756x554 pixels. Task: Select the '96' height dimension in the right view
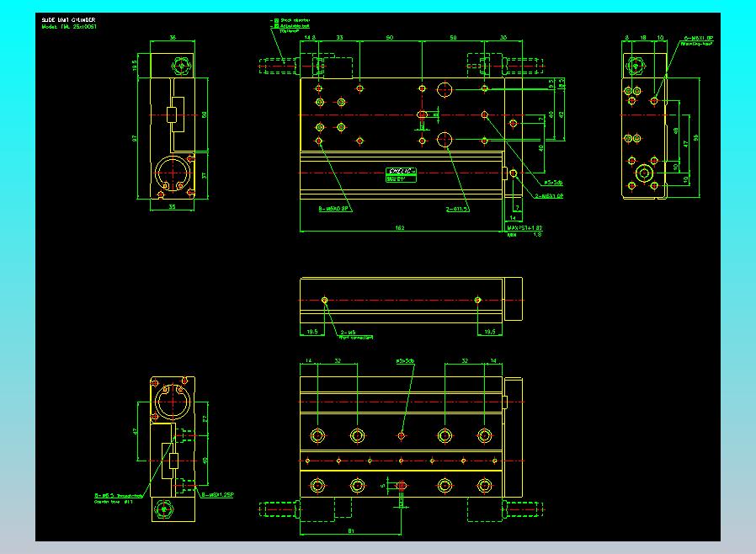point(695,138)
